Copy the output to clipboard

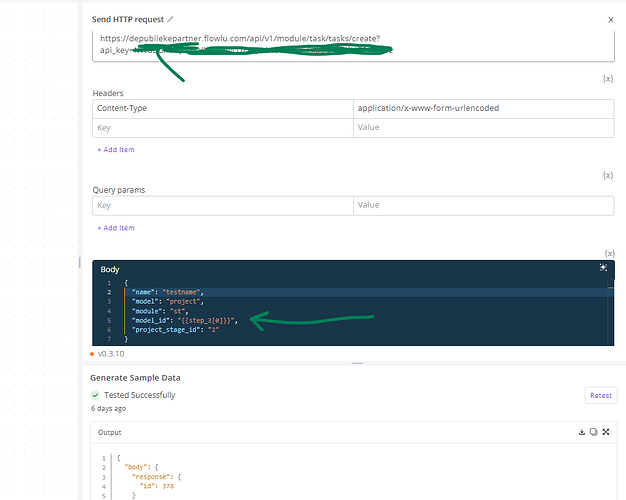(x=594, y=432)
